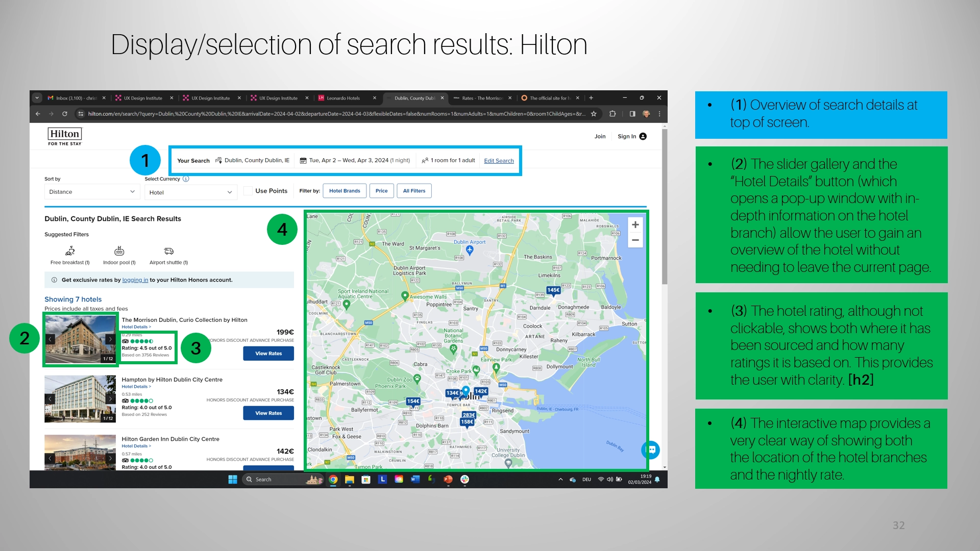Switch to the Leonardo Hotels browser tab

343,98
